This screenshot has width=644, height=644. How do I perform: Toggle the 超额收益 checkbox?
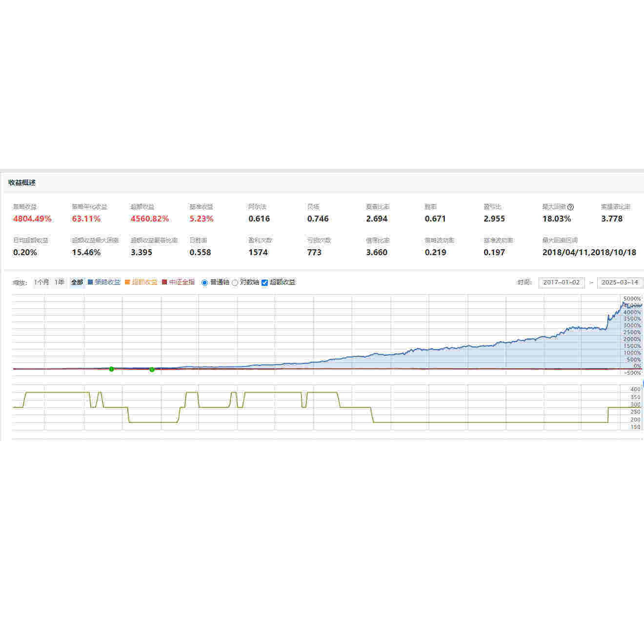(265, 282)
